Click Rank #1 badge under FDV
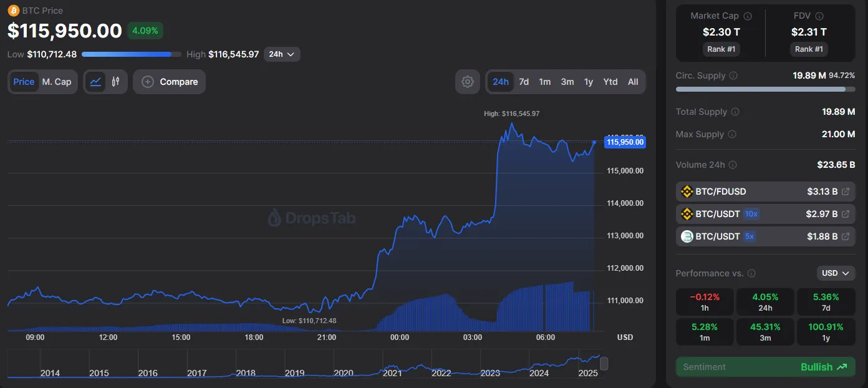Image resolution: width=868 pixels, height=388 pixels. point(809,49)
